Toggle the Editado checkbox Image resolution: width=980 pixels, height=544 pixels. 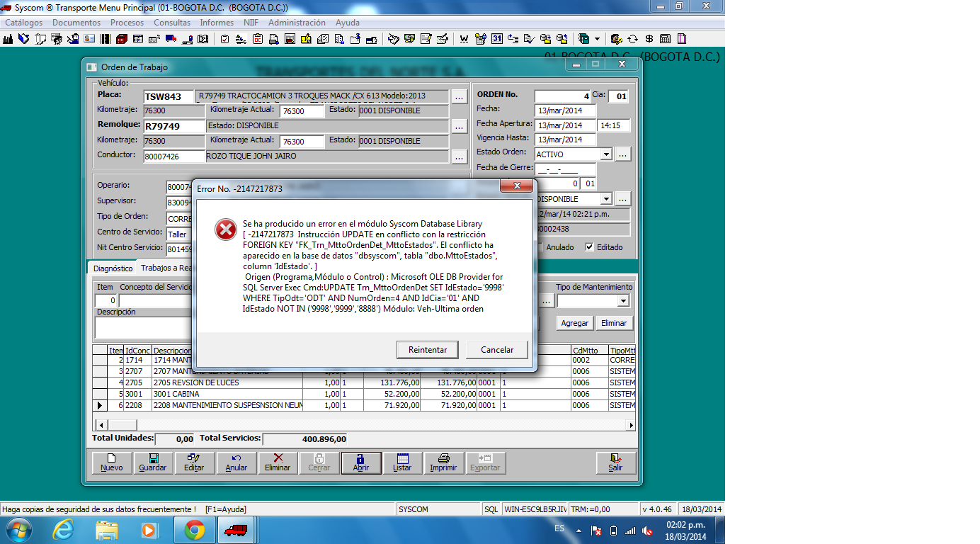589,247
